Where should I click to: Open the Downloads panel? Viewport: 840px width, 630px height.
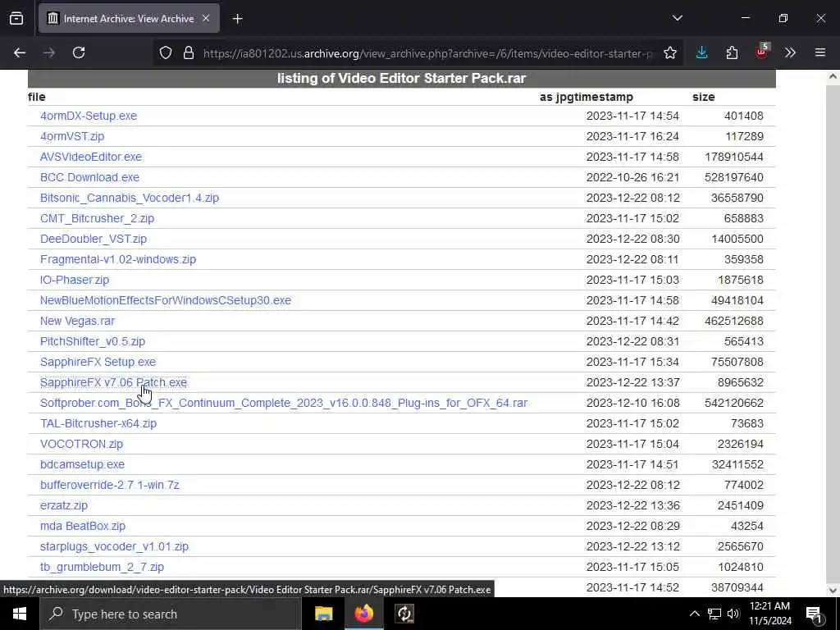(x=702, y=52)
